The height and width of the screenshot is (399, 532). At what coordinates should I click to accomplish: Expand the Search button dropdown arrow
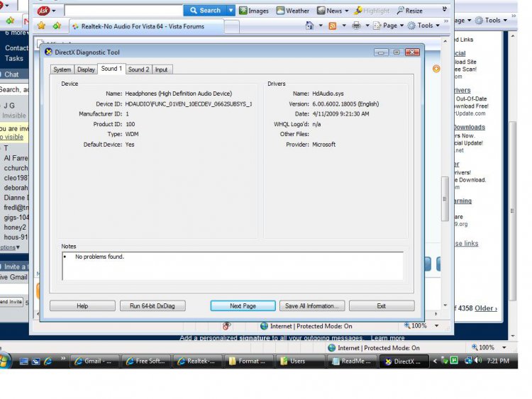tap(231, 11)
